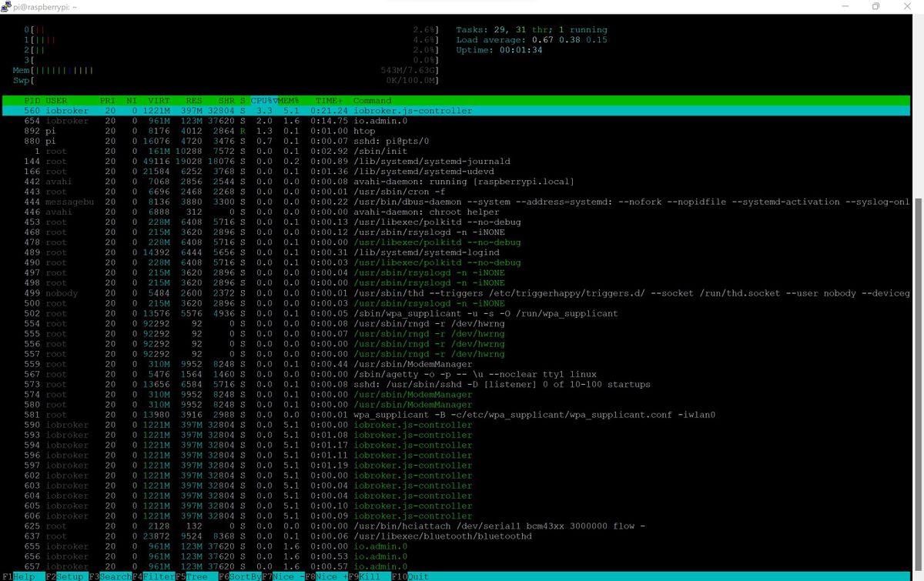Viewport: 924px width, 581px height.
Task: Select PID 468 rsyslogd row
Action: point(457,232)
